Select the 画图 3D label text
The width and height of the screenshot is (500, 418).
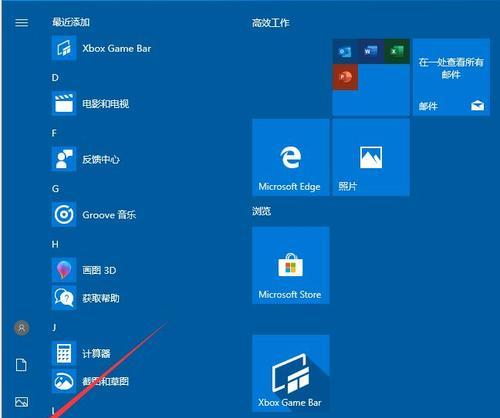[x=99, y=270]
